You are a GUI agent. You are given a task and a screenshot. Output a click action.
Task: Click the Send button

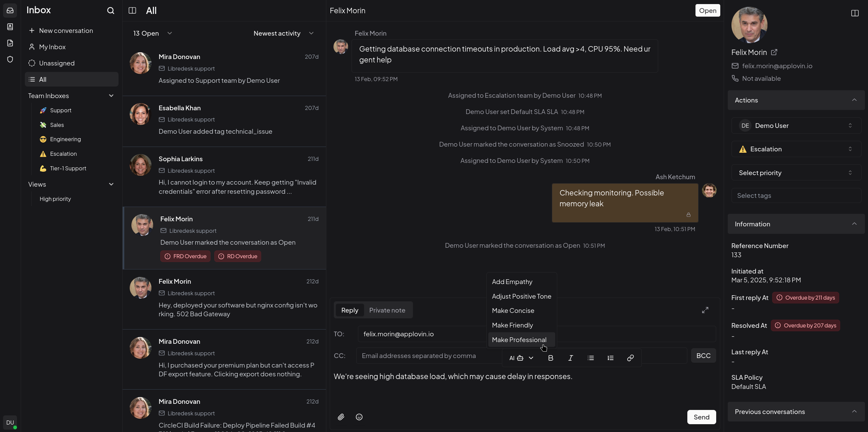pos(701,417)
